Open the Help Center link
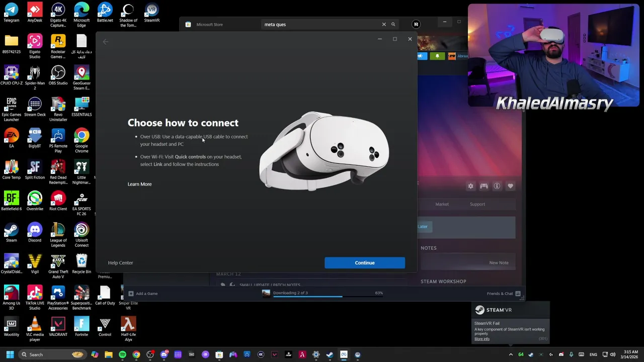Image resolution: width=644 pixels, height=362 pixels. coord(120,262)
